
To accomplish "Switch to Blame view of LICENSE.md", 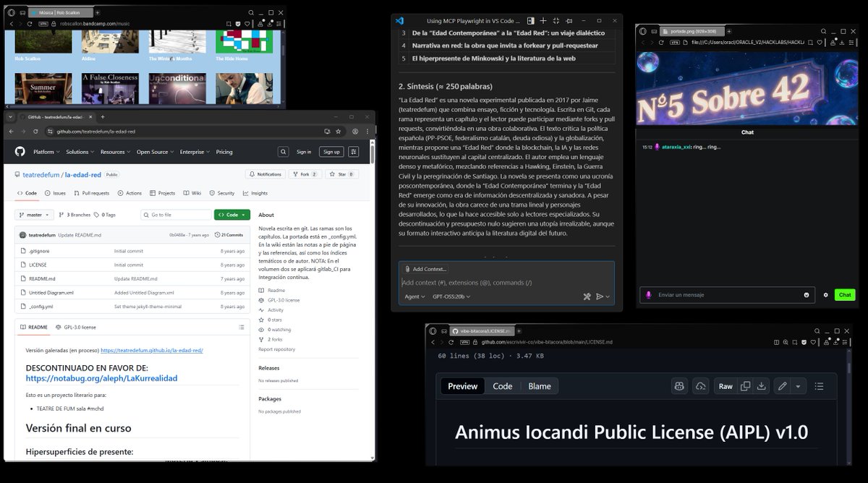I will tap(540, 386).
